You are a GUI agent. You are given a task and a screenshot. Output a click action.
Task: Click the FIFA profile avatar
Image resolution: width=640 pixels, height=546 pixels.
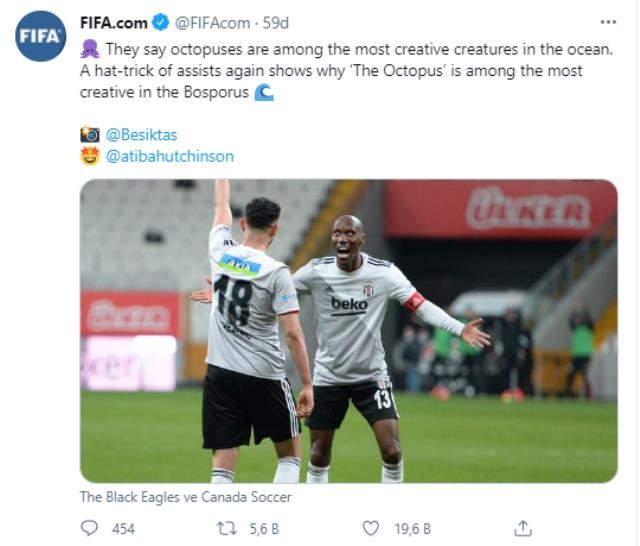[x=41, y=36]
